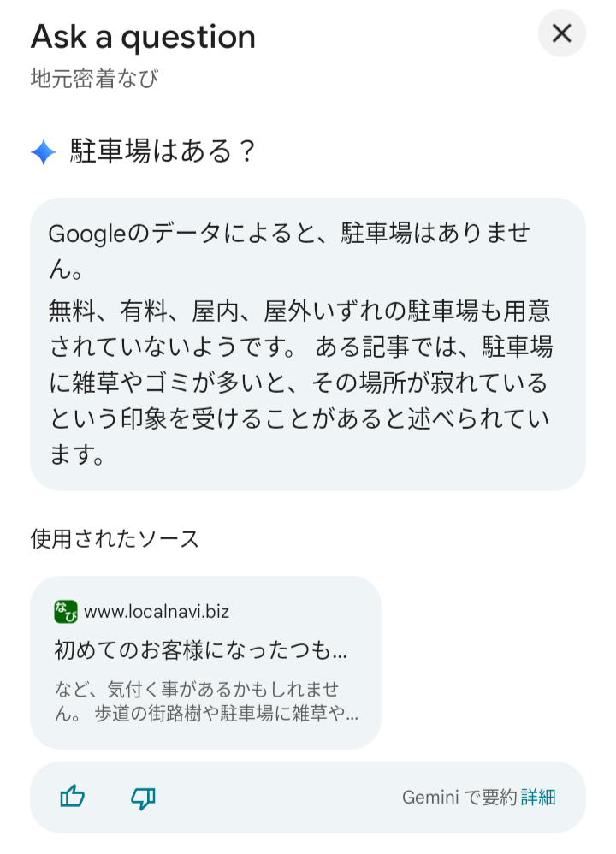Click the 地元密着なび place name
Viewport: 616px width, 854px height.
(x=94, y=79)
